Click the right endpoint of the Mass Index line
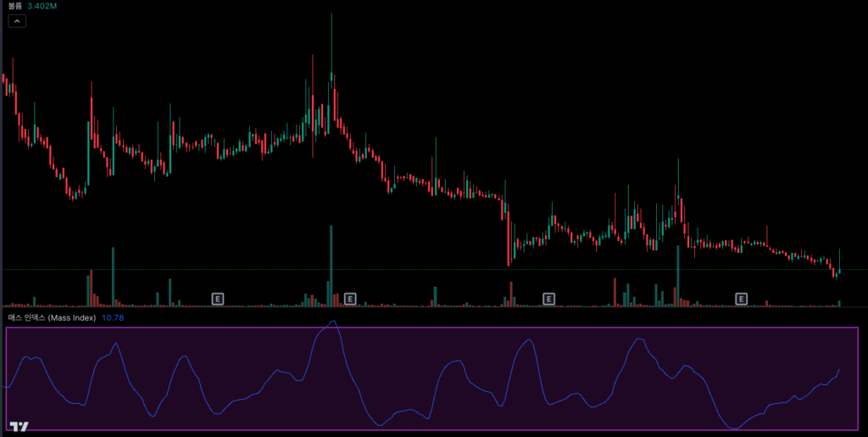Screen dimensions: 868x437 (839, 369)
